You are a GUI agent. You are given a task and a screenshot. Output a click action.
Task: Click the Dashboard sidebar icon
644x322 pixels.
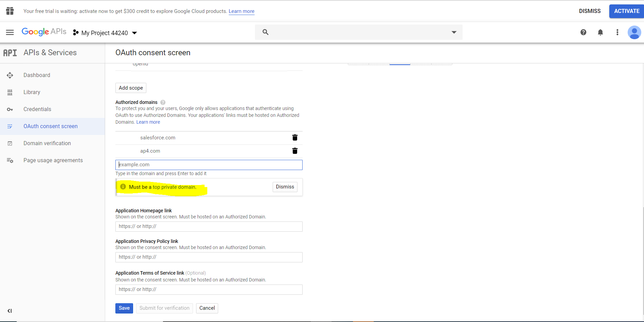pos(10,75)
